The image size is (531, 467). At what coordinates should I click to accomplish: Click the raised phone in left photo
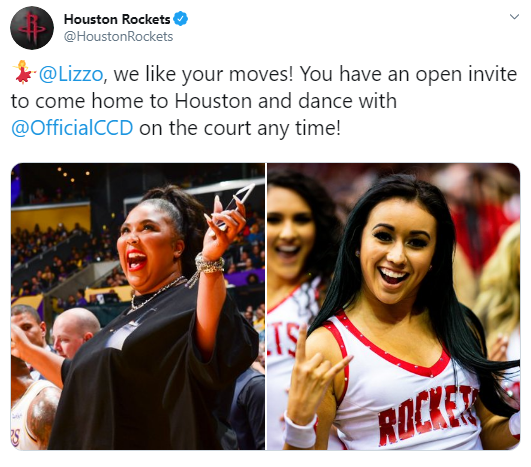coord(235,205)
